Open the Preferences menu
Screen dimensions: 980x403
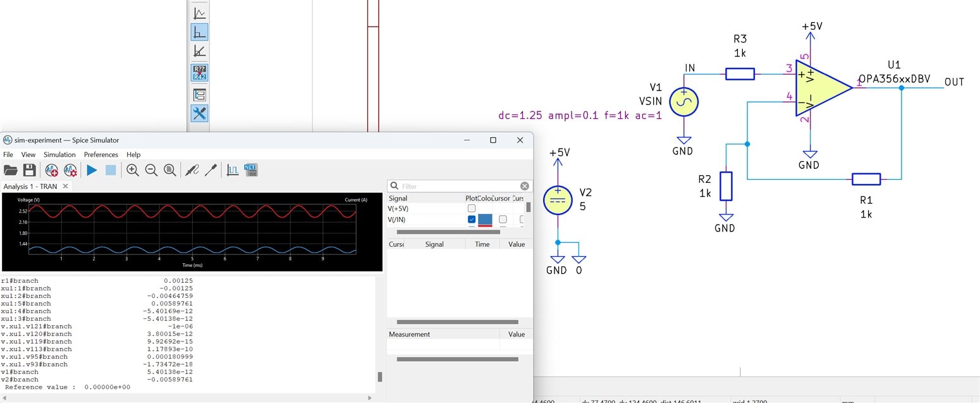point(101,154)
